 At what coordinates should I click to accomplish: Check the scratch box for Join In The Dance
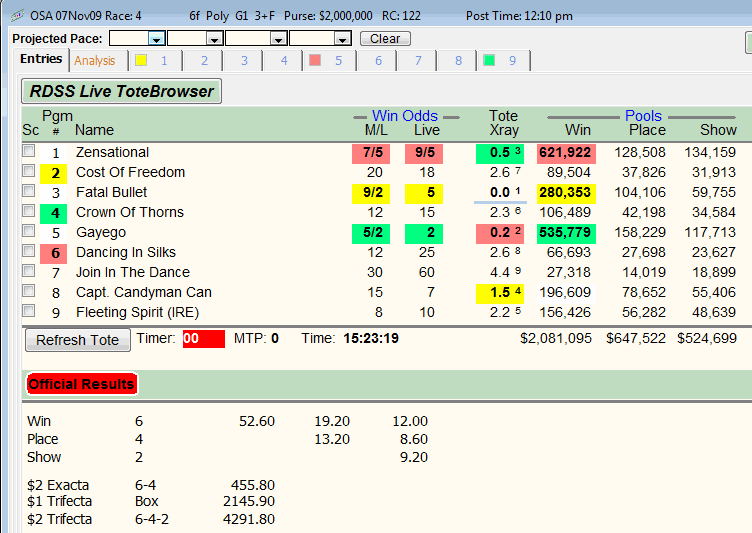click(29, 271)
